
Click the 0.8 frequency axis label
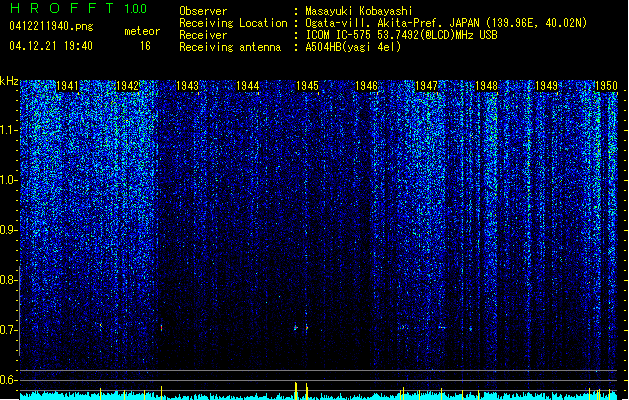[x=9, y=280]
